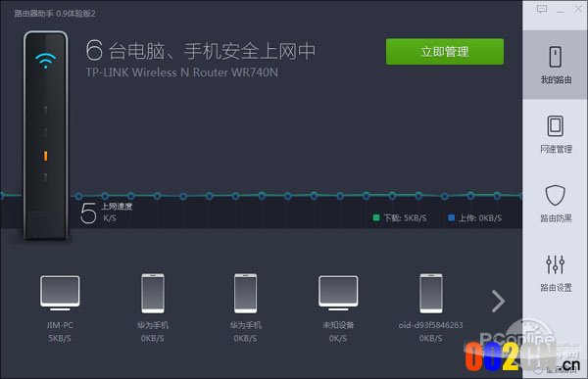588x379 pixels.
Task: Open the 路由防黑 shield tab
Action: tap(556, 203)
